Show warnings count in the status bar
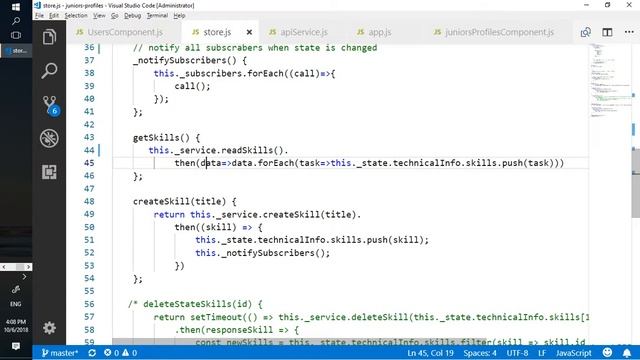 [129, 353]
